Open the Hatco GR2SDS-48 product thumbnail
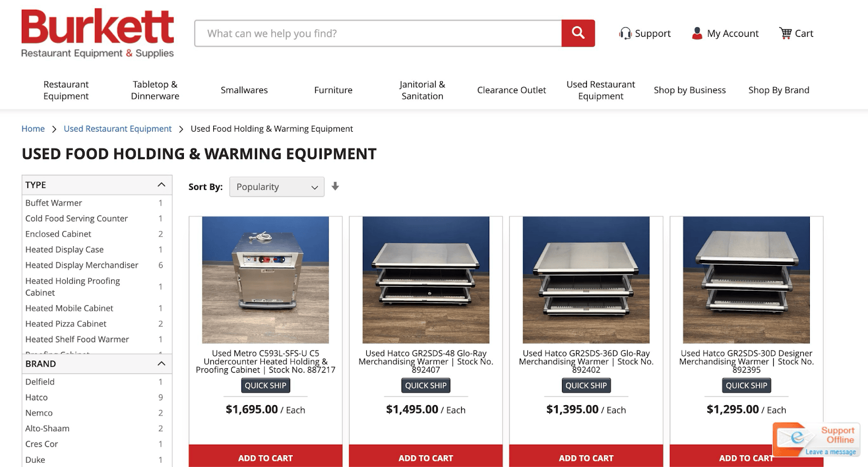868x467 pixels. tap(426, 280)
